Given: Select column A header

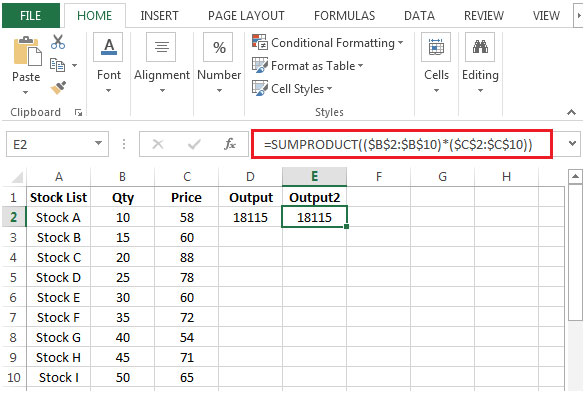Looking at the screenshot, I should click(59, 177).
